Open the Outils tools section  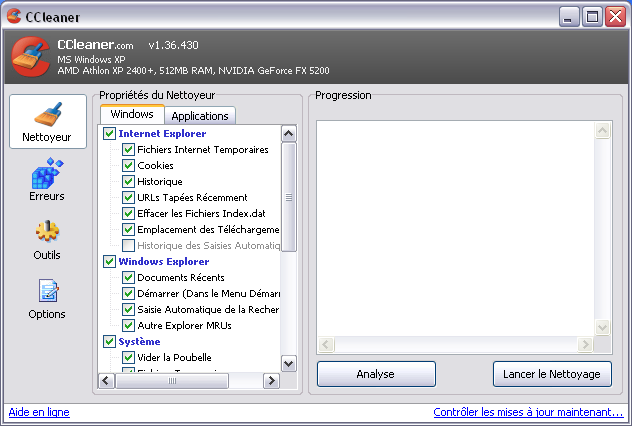tap(47, 240)
